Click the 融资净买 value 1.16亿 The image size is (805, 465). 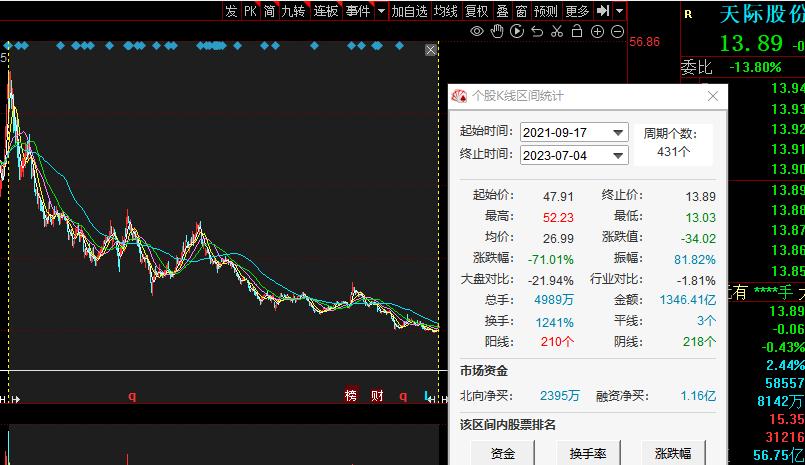tap(698, 396)
